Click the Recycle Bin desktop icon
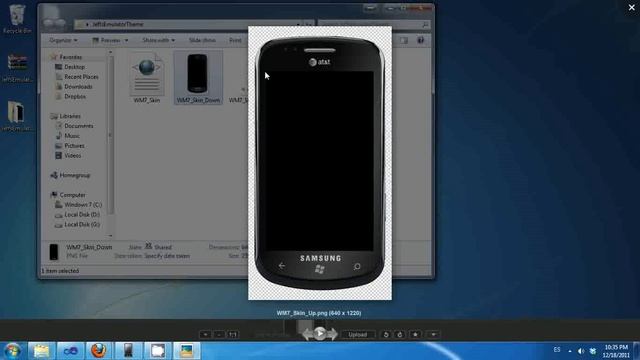The height and width of the screenshot is (360, 640). 17,19
